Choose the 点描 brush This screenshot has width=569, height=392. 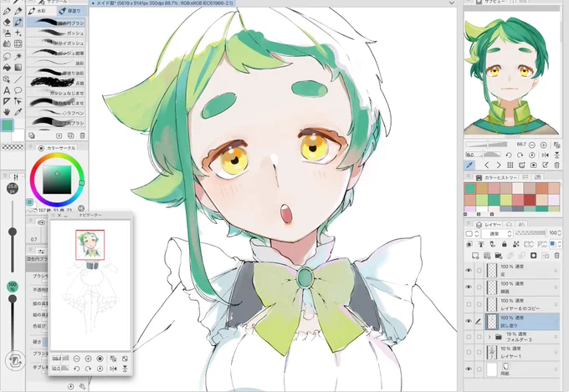click(x=57, y=83)
